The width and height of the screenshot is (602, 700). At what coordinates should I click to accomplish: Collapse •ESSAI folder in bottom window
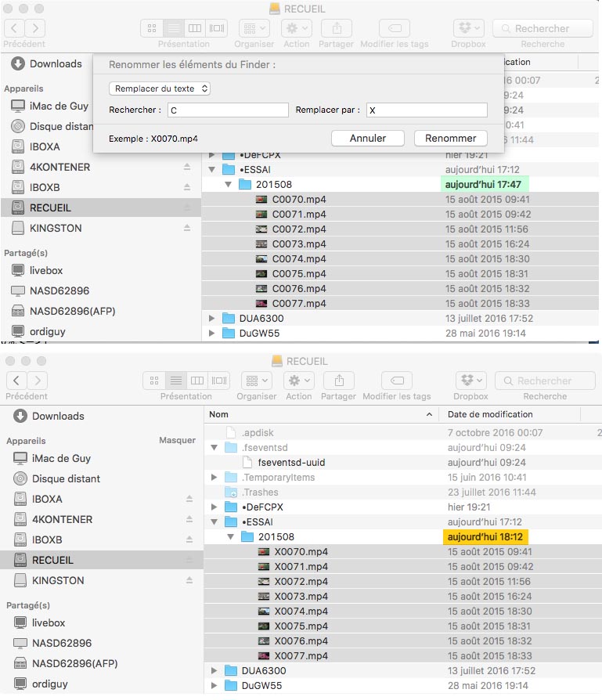(x=214, y=522)
